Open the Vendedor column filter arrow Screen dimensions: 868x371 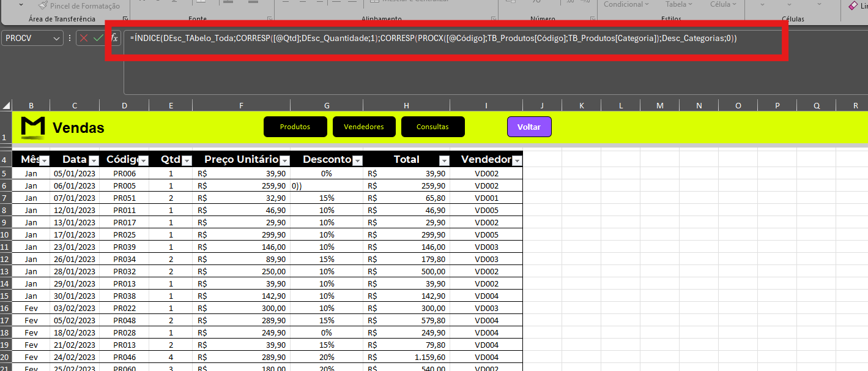click(517, 160)
